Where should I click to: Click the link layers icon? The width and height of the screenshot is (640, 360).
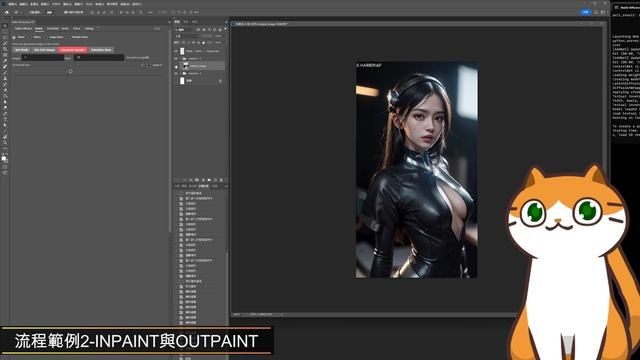tap(184, 180)
